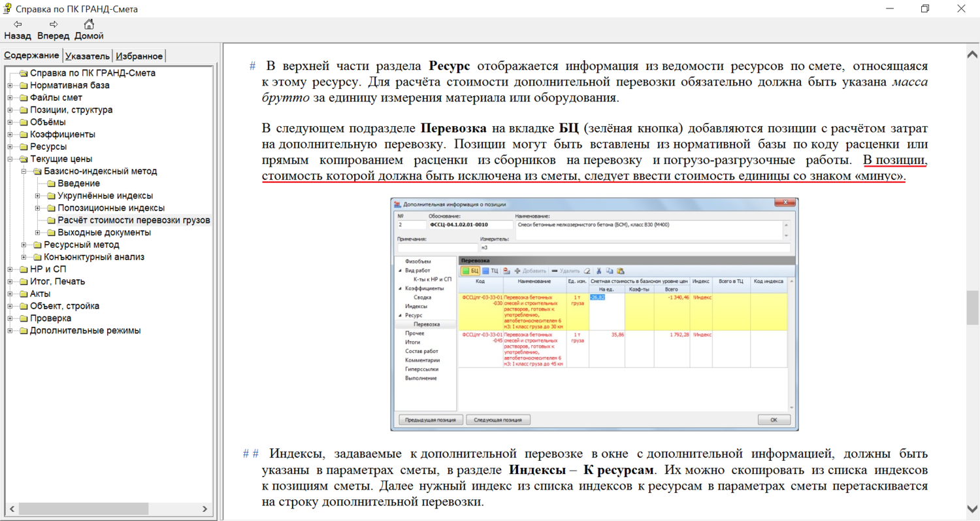
Task: Select Расчёт стоимости перевозки грузов topic
Action: pos(134,220)
